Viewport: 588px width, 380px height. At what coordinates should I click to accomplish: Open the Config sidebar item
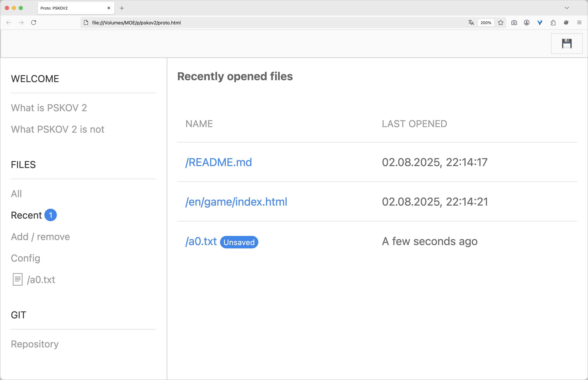pos(25,258)
